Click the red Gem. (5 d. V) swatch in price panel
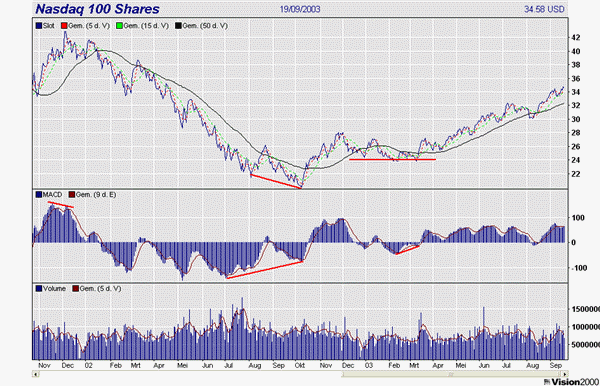This screenshot has width=600, height=386. pos(64,26)
